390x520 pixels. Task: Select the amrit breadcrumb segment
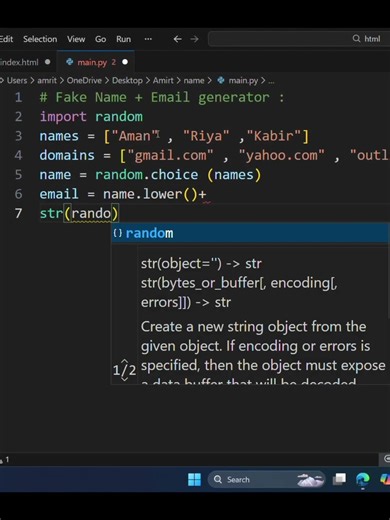coord(47,80)
